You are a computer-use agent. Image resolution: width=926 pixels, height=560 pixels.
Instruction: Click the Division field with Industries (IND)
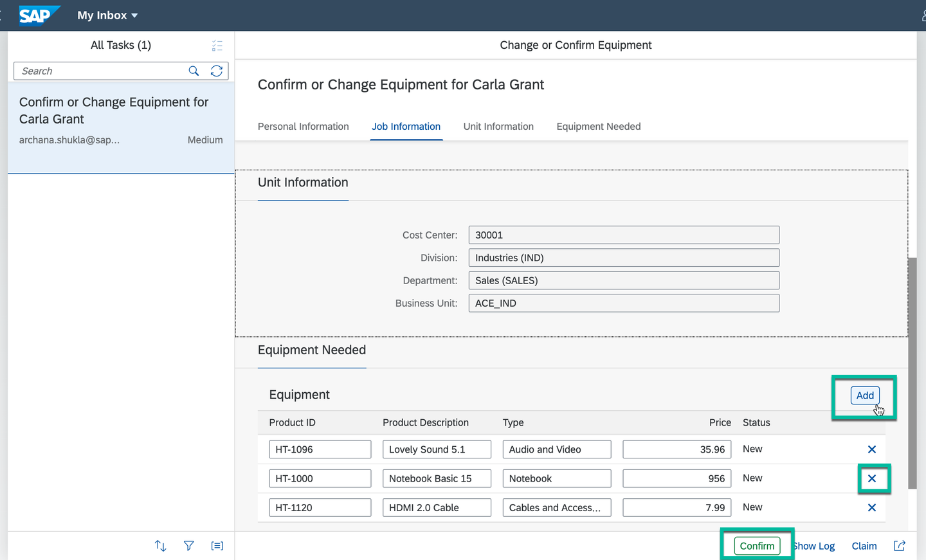point(624,258)
